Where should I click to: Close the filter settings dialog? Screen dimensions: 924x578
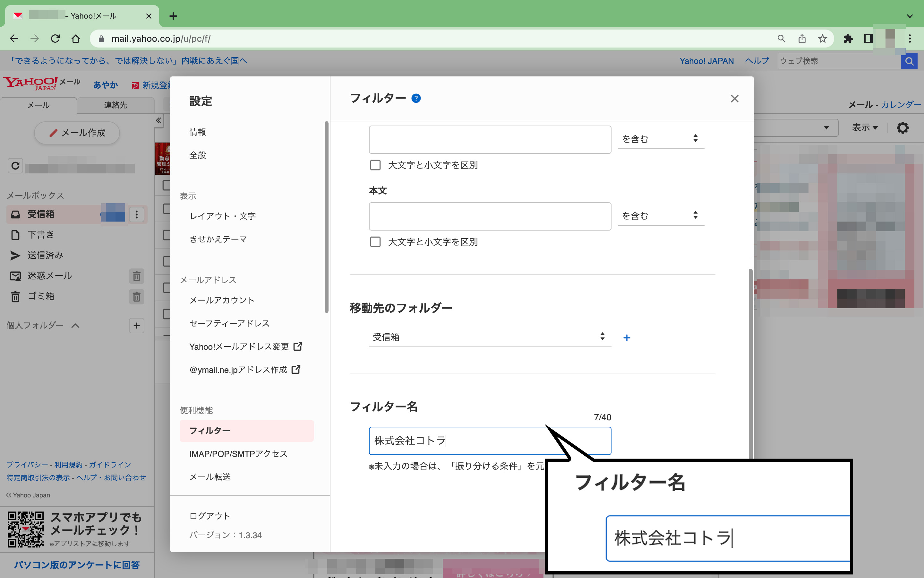tap(734, 99)
